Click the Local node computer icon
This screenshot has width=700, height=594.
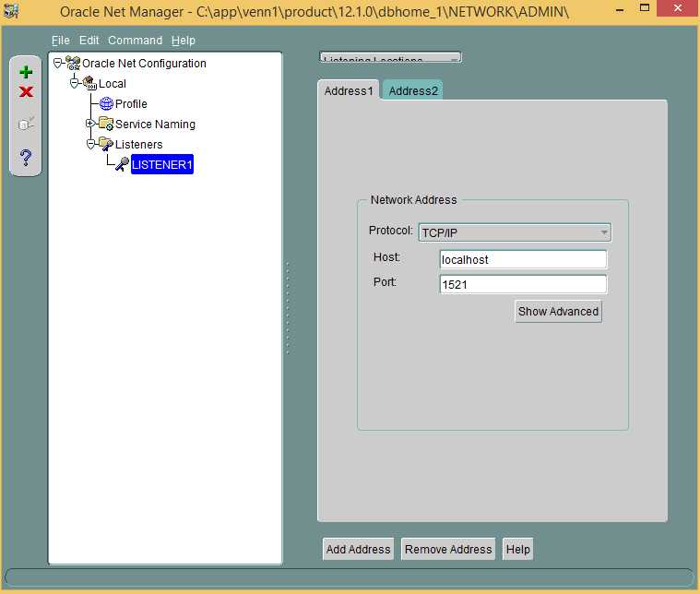(89, 83)
